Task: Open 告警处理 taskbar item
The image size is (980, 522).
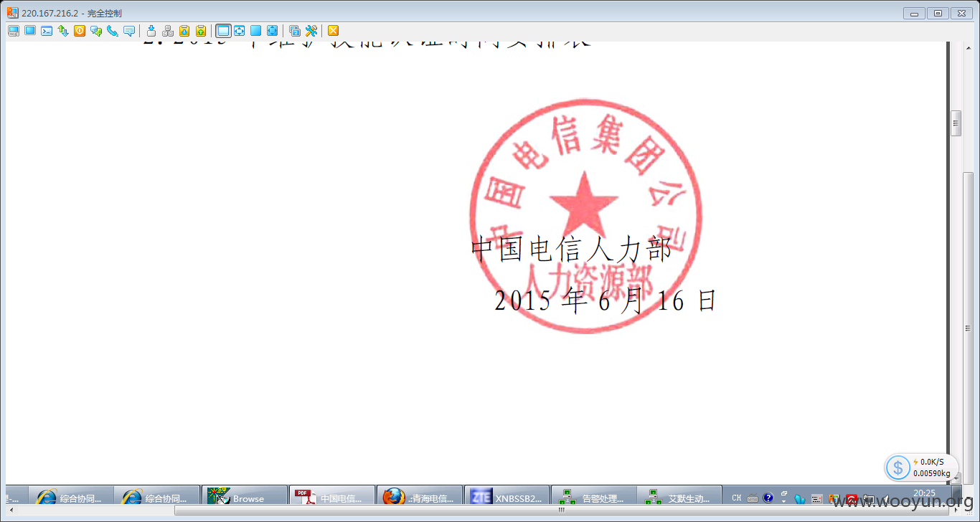Action: (594, 497)
